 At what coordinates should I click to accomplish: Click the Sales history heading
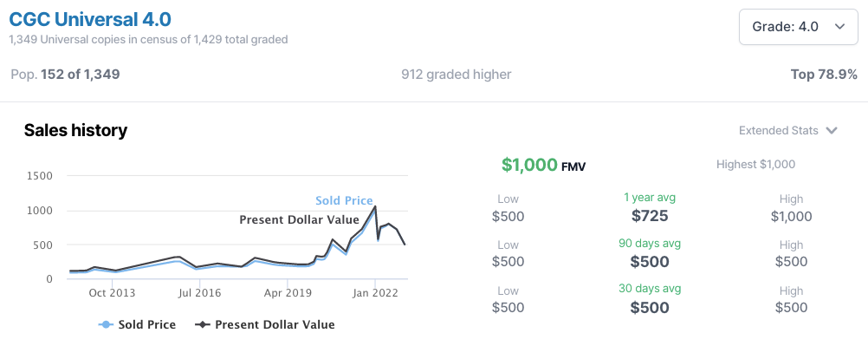pyautogui.click(x=76, y=130)
